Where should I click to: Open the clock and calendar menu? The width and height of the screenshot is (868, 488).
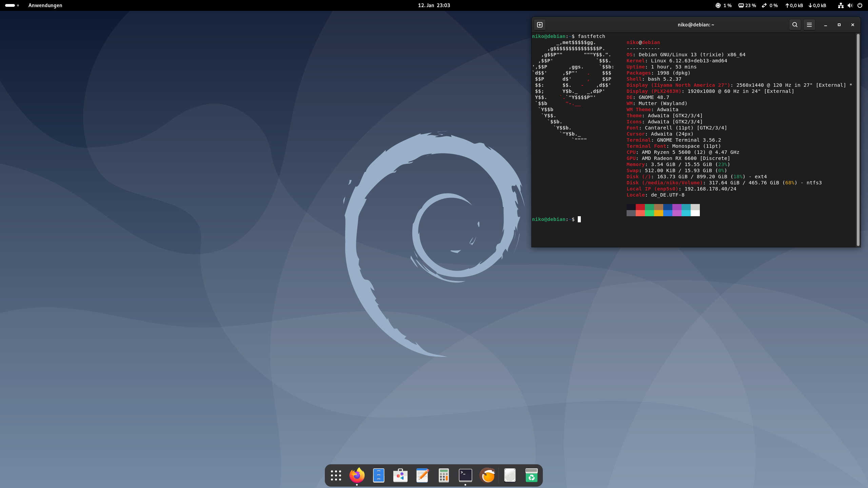[434, 5]
